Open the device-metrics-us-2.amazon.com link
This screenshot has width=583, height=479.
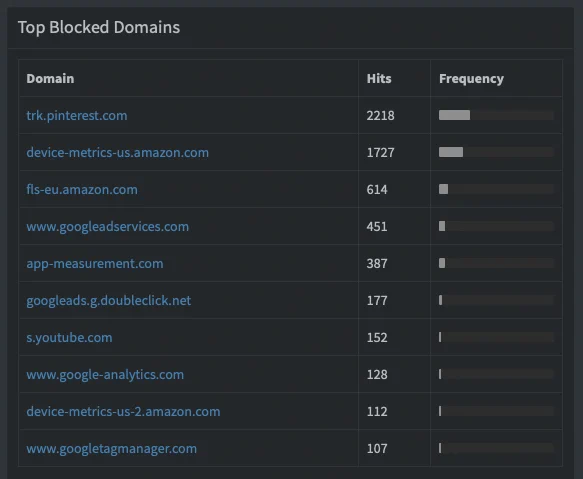pos(123,411)
